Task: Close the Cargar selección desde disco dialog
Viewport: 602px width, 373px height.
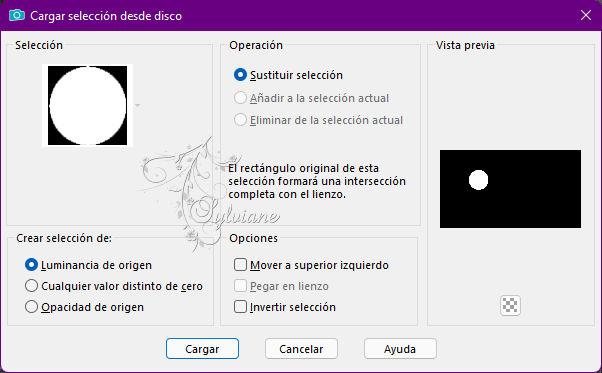Action: pos(586,15)
